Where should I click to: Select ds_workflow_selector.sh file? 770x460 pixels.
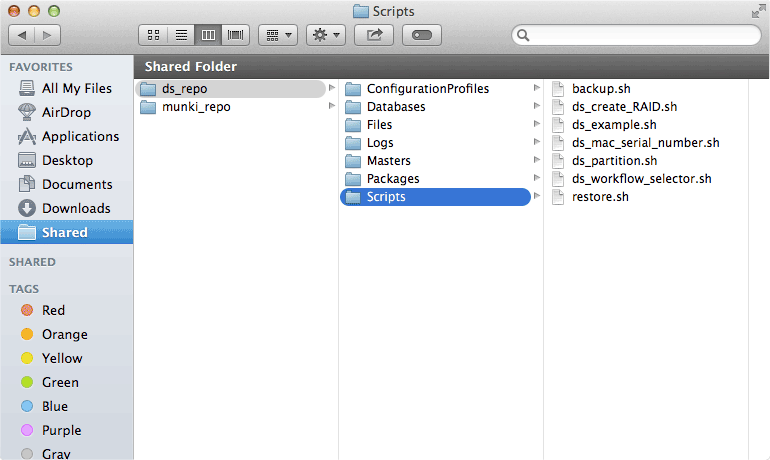(x=641, y=179)
